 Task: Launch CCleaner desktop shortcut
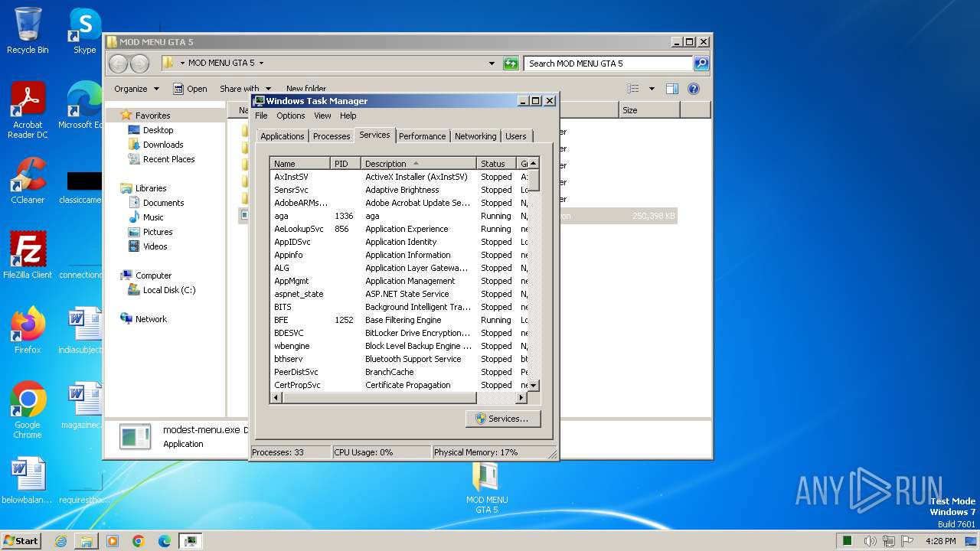28,181
